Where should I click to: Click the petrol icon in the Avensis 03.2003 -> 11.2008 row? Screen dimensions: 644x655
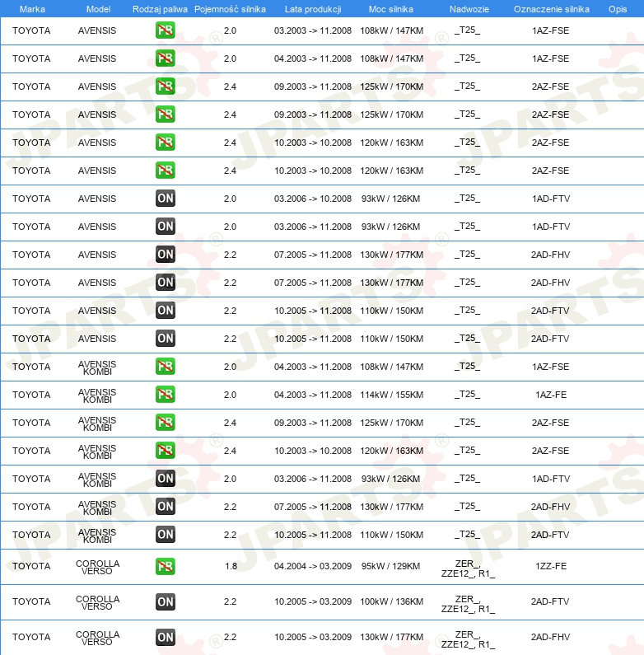[x=165, y=30]
